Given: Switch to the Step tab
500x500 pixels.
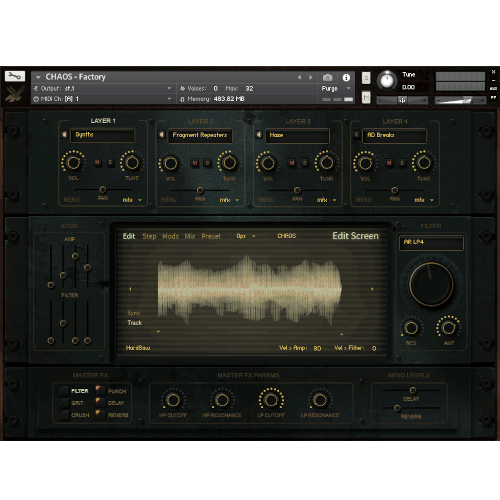Looking at the screenshot, I should 149,236.
